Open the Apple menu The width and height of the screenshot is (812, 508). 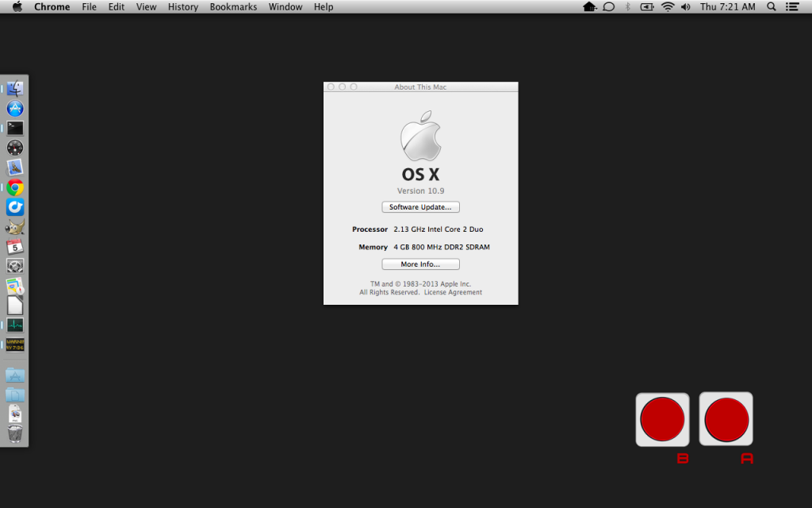point(17,6)
